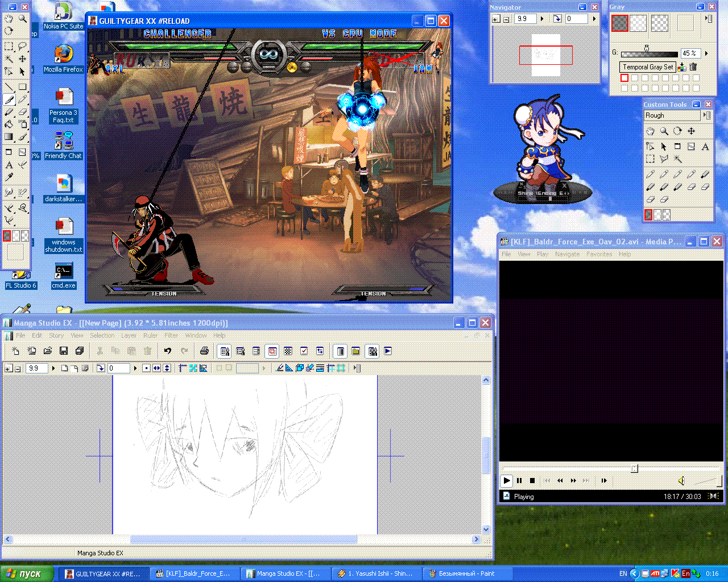Select first red-outlined swatch in gray set grid
Image resolution: width=728 pixels, height=582 pixels.
(624, 78)
